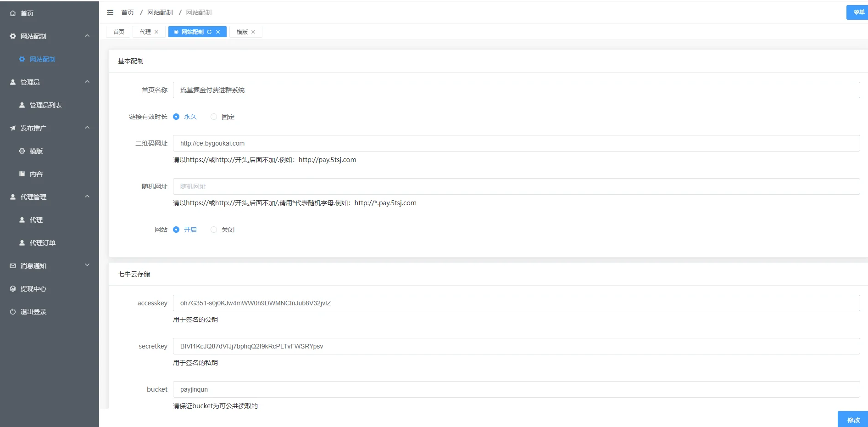868x427 pixels.
Task: Switch to the 首页 tab
Action: coord(119,32)
